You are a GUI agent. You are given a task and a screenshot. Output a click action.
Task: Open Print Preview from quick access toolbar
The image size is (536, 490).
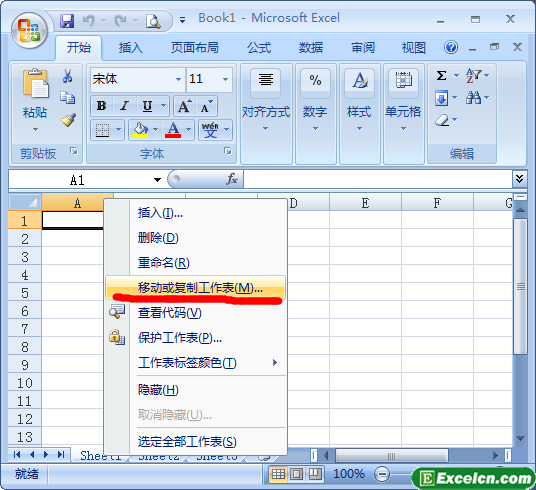point(153,21)
